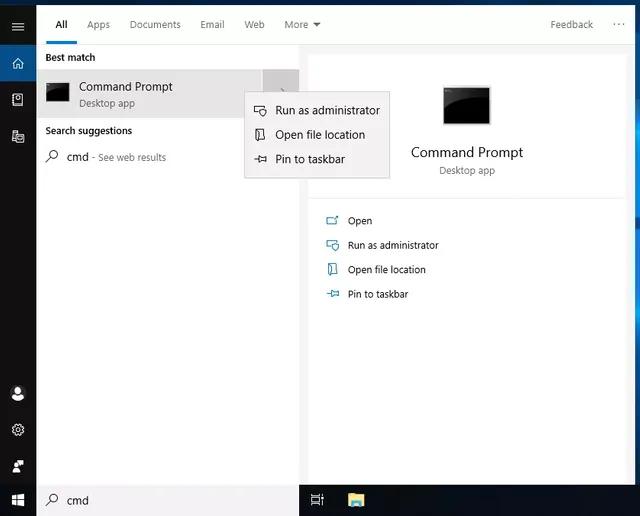The height and width of the screenshot is (516, 640).
Task: Open the Notebook icon in sidebar
Action: 18,100
